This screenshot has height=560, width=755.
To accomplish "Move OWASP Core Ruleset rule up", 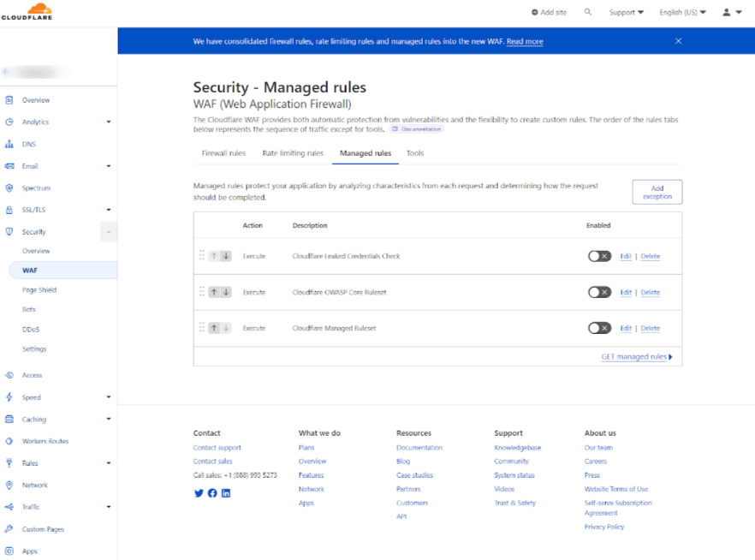I will [x=214, y=292].
